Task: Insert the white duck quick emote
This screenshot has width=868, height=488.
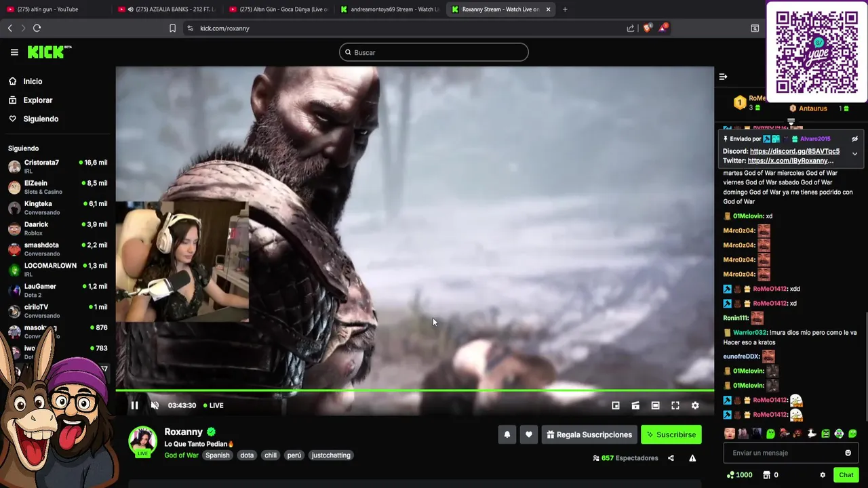Action: click(812, 434)
